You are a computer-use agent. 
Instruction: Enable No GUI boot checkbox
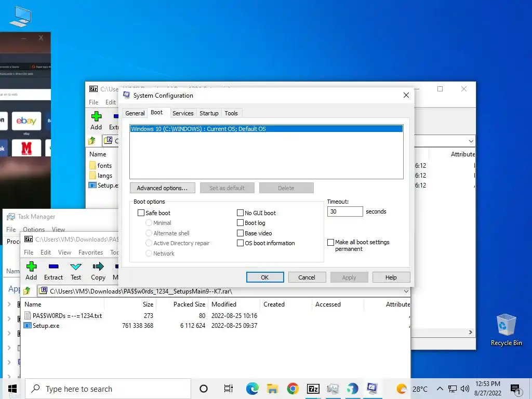pyautogui.click(x=240, y=212)
